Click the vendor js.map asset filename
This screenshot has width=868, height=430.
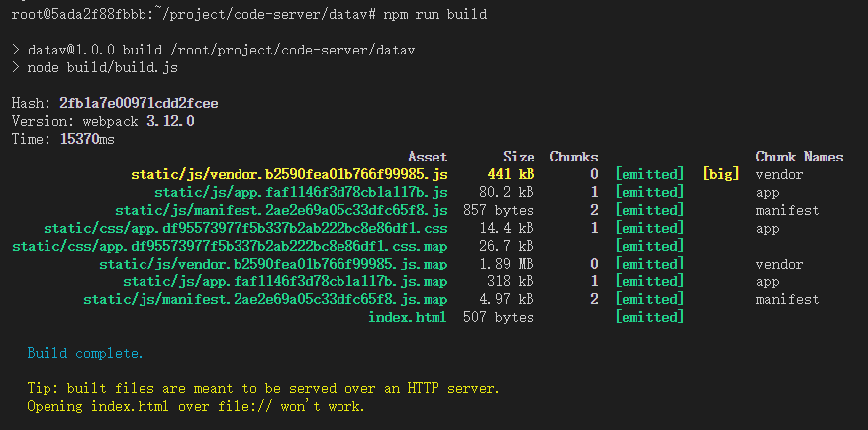click(x=273, y=264)
